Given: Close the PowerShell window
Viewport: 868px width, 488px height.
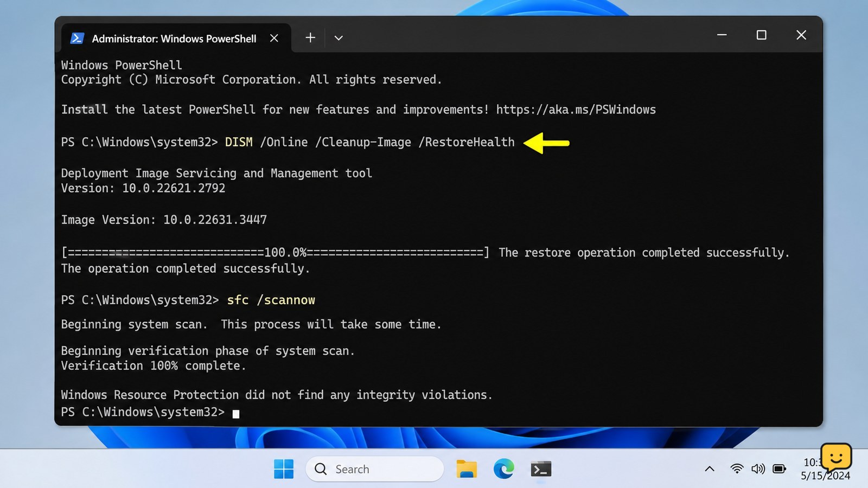Looking at the screenshot, I should pos(801,35).
